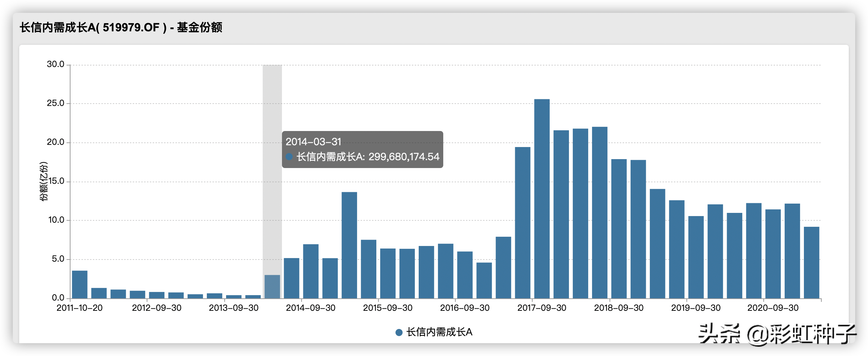This screenshot has height=356, width=868.
Task: Click the 5.0 y-axis label
Action: (x=58, y=259)
